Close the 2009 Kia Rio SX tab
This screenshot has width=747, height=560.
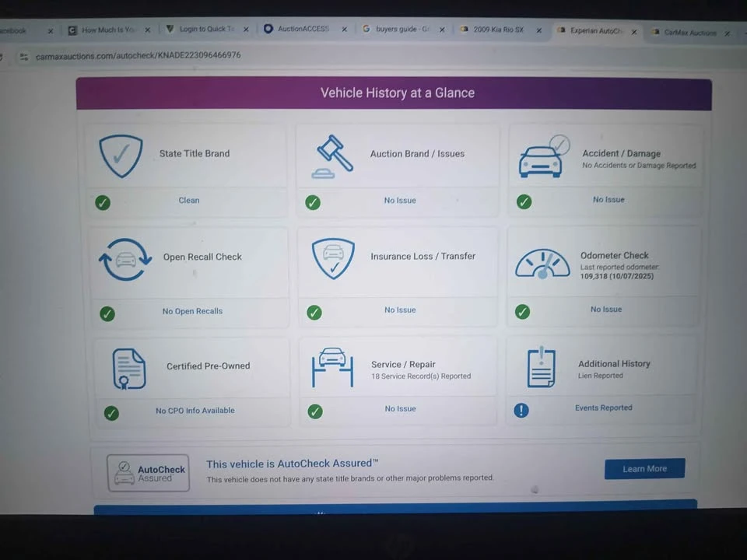[538, 30]
